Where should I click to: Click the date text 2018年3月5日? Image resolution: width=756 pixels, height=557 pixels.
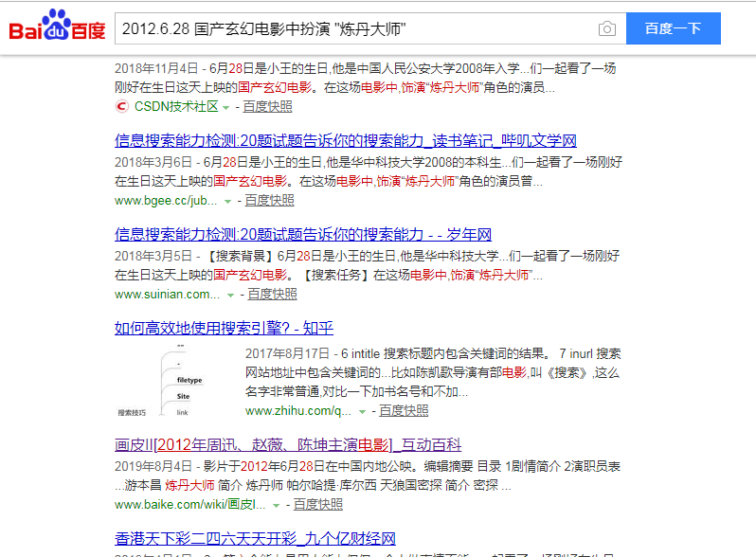[153, 256]
